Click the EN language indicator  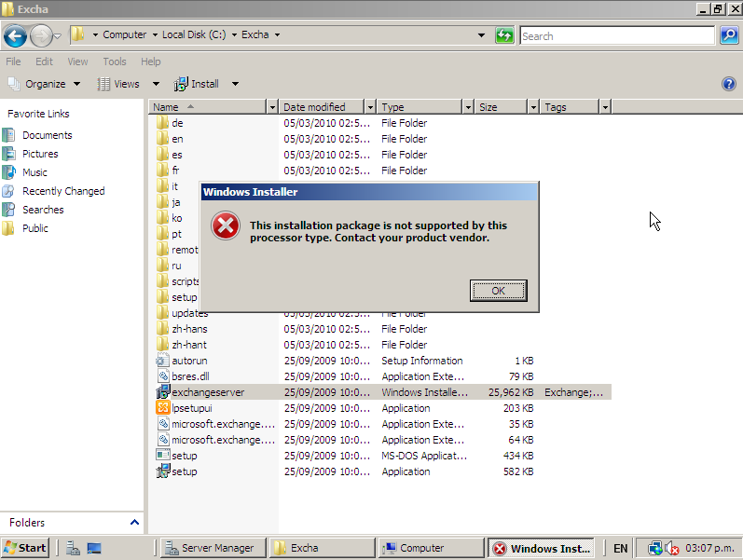point(620,548)
